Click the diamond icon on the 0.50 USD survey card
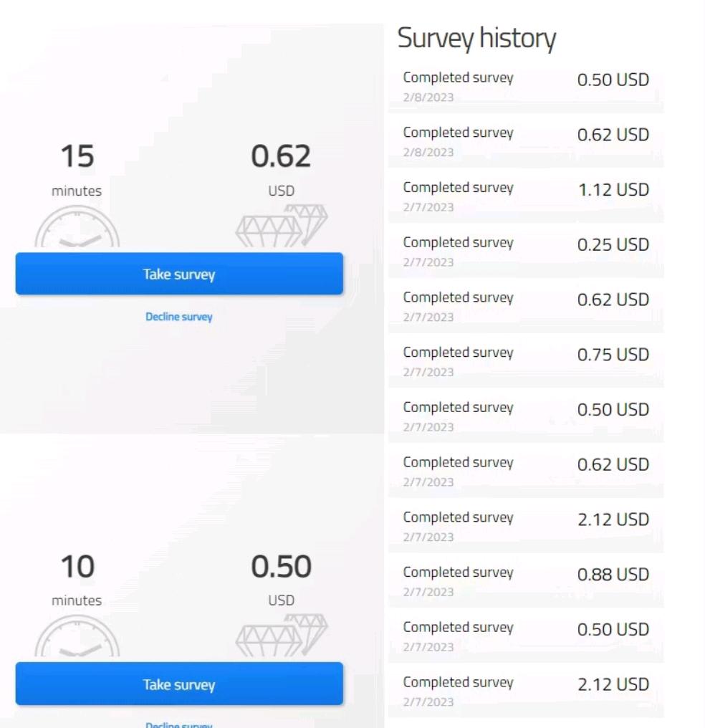This screenshot has height=728, width=705. pos(282,635)
